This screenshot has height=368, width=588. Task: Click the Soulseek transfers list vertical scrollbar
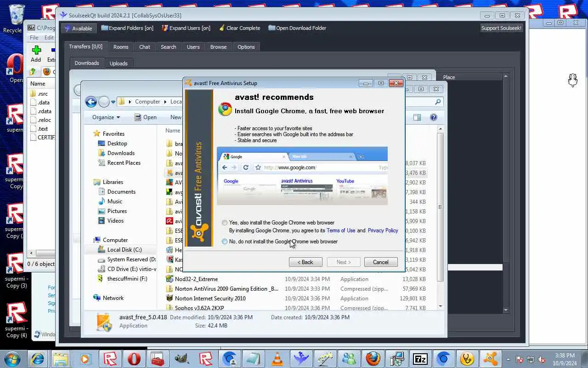(505, 193)
